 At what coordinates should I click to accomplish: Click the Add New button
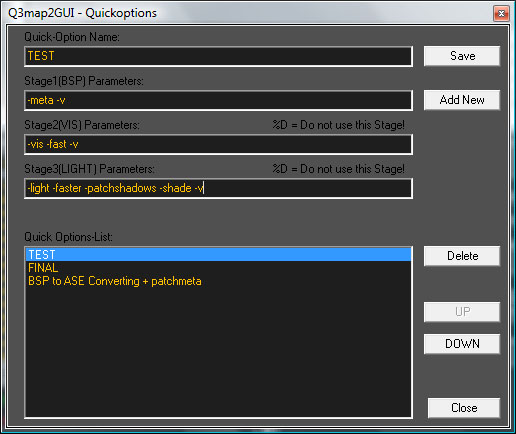(x=462, y=100)
